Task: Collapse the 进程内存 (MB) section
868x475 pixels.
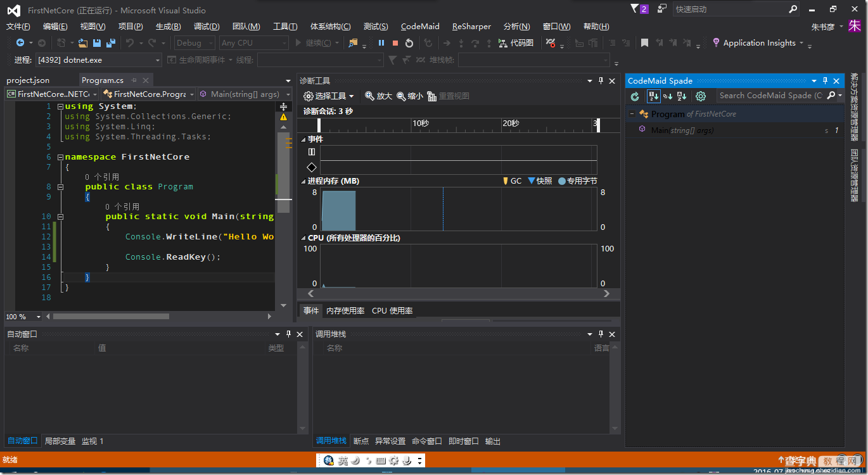Action: pyautogui.click(x=303, y=181)
